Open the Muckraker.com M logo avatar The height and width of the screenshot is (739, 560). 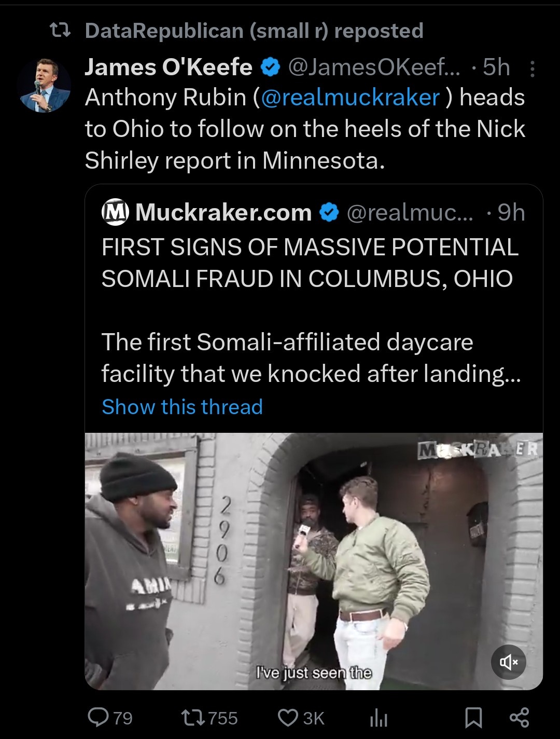(x=115, y=213)
